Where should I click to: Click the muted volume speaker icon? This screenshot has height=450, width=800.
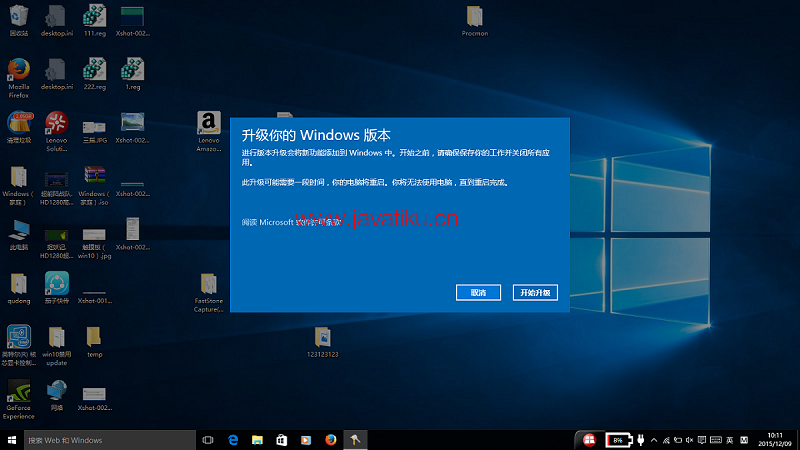click(x=690, y=440)
